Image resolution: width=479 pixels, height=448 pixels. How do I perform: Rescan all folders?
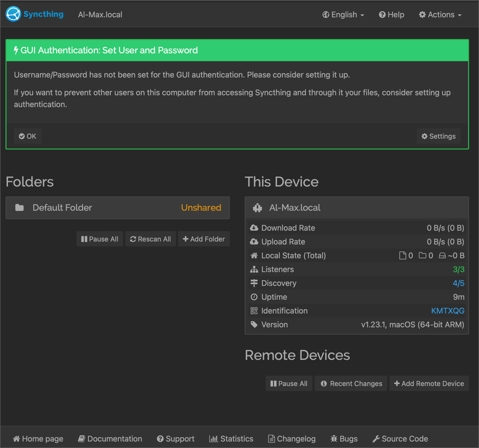coord(150,239)
